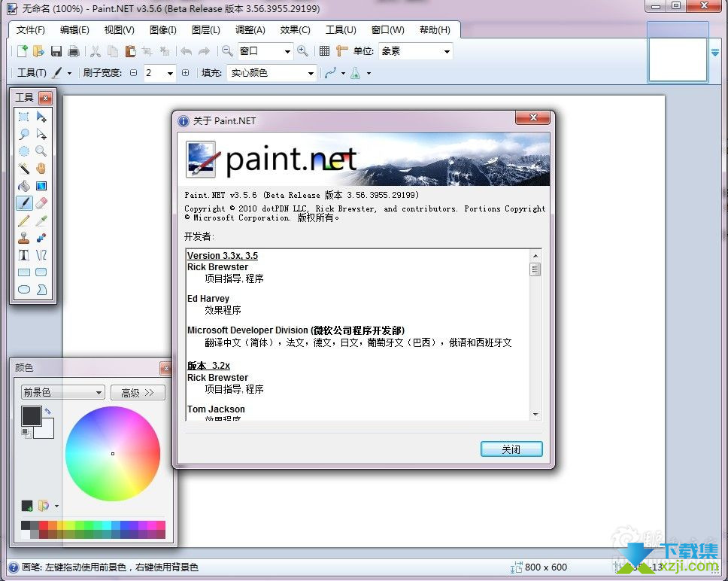Create a new image from the toolbar
This screenshot has height=581, width=728.
(23, 51)
